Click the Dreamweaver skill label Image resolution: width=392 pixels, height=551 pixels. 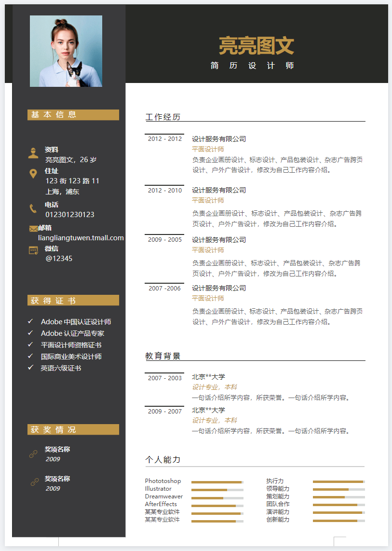coord(164,496)
